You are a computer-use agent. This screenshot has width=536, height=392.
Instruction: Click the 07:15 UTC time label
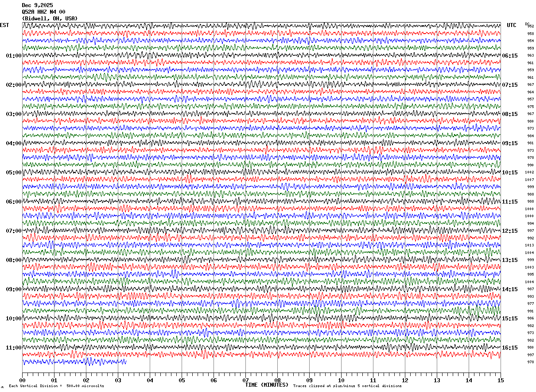click(510, 85)
